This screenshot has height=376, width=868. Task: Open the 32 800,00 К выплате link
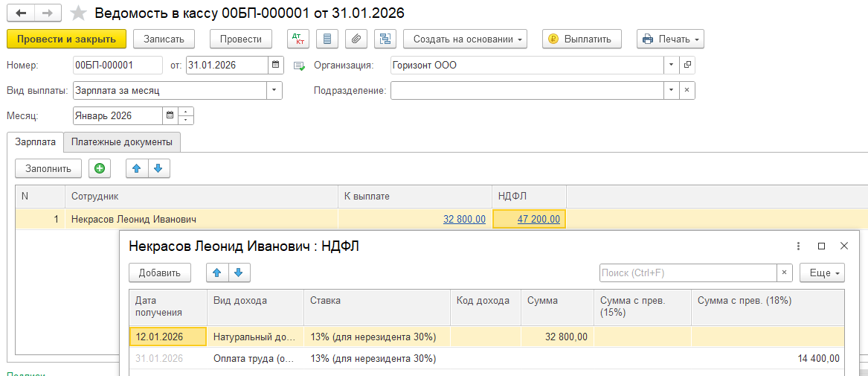(x=464, y=219)
